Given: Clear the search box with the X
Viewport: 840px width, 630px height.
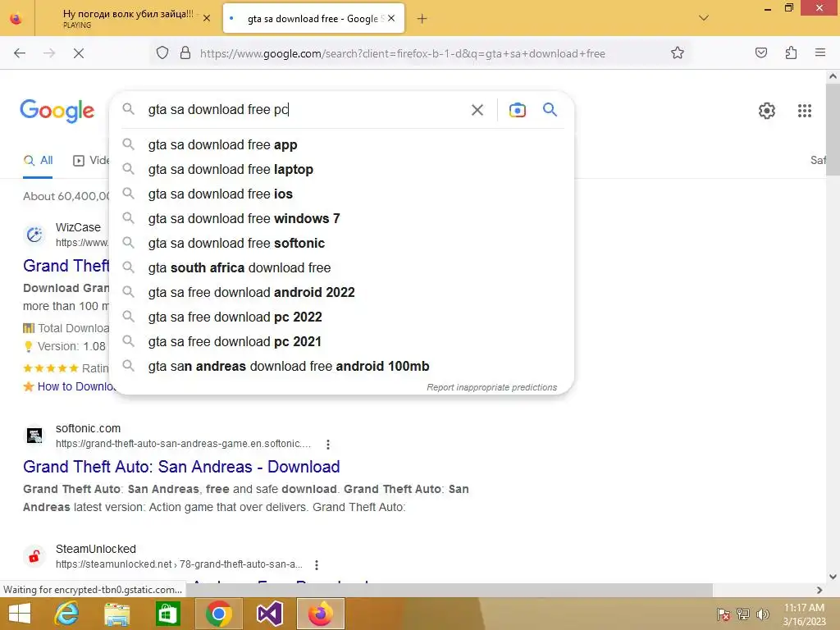Looking at the screenshot, I should pyautogui.click(x=477, y=110).
